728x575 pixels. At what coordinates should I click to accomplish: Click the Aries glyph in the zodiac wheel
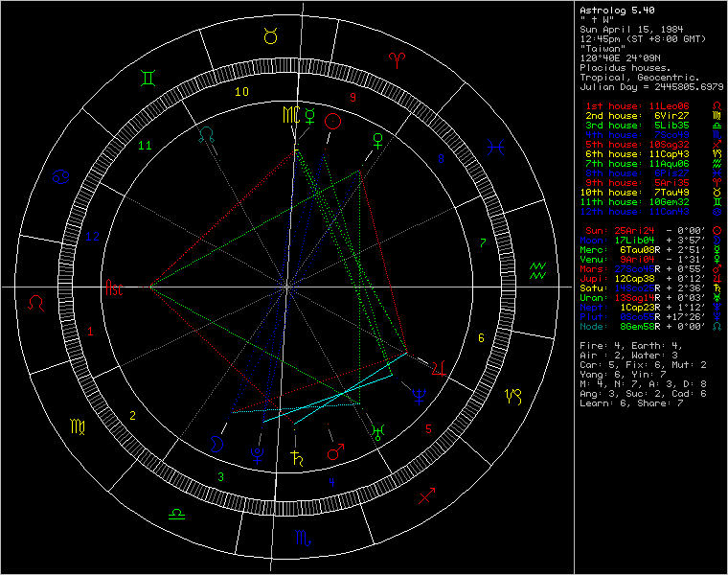coord(397,60)
